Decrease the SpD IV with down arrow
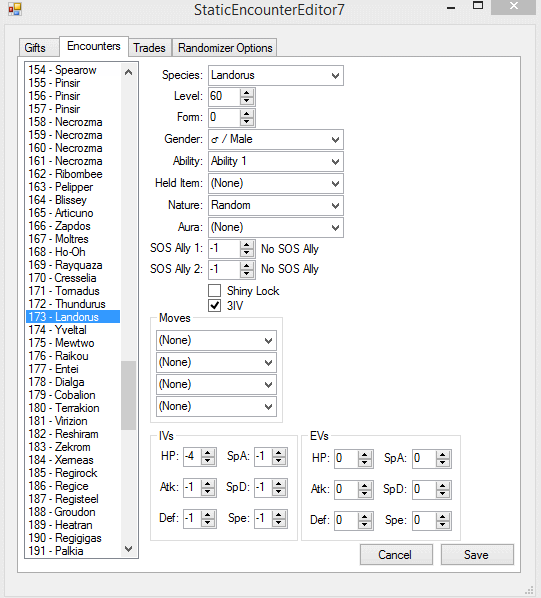541x598 pixels. [279, 492]
